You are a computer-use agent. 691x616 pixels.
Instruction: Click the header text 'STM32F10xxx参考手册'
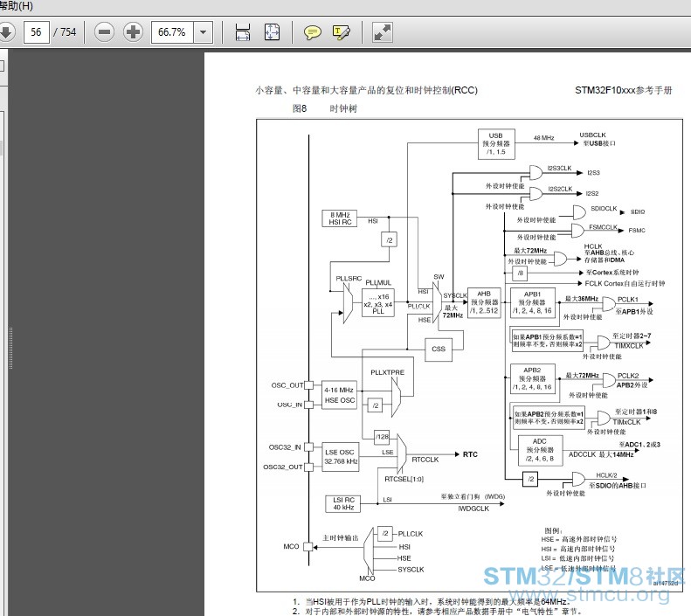click(x=623, y=90)
